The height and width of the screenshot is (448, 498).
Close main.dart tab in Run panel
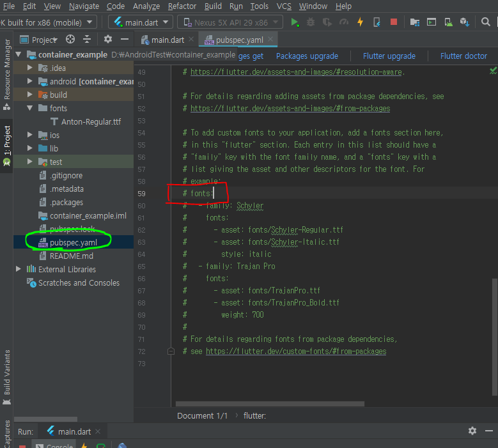tap(98, 431)
